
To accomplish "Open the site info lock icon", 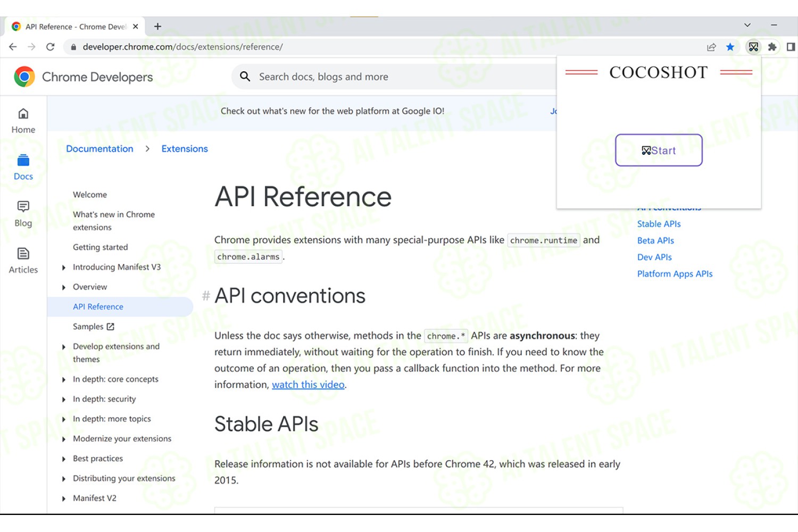I will (x=73, y=47).
